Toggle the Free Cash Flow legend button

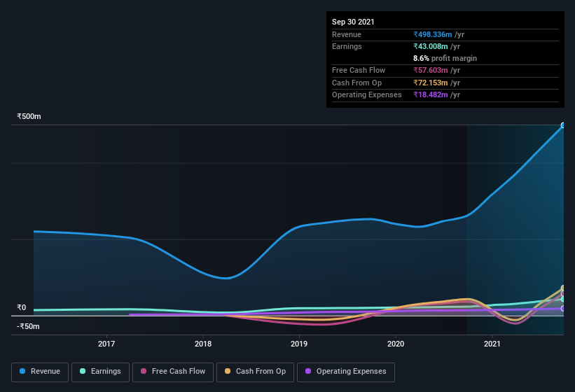pos(173,372)
